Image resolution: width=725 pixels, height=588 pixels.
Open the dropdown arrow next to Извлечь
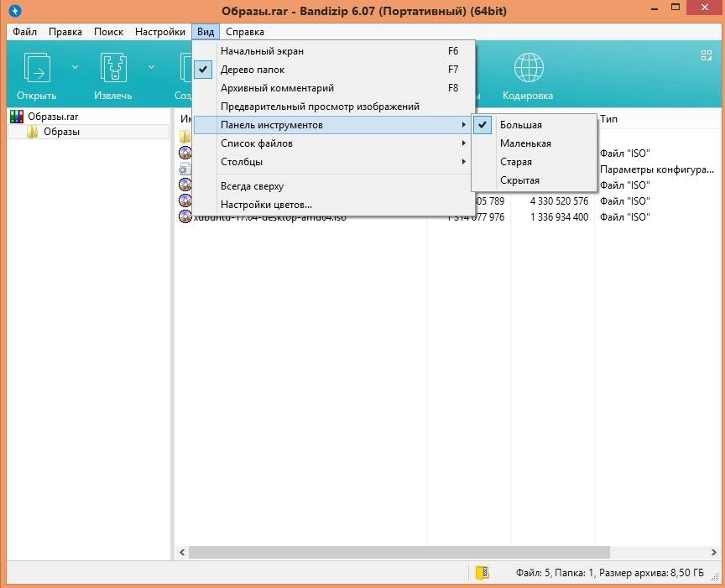(151, 67)
